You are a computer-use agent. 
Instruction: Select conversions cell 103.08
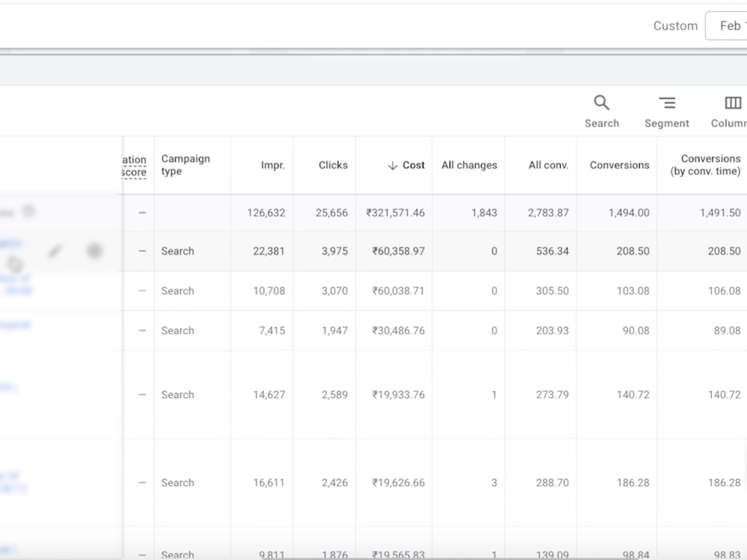633,291
